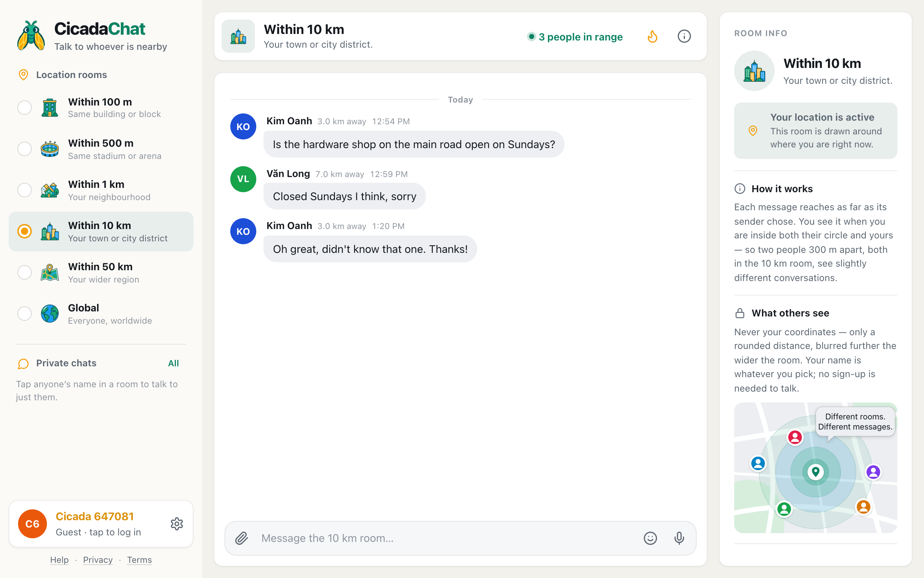Click the center location pin on the map
Viewport: 924px width, 578px height.
click(x=816, y=472)
